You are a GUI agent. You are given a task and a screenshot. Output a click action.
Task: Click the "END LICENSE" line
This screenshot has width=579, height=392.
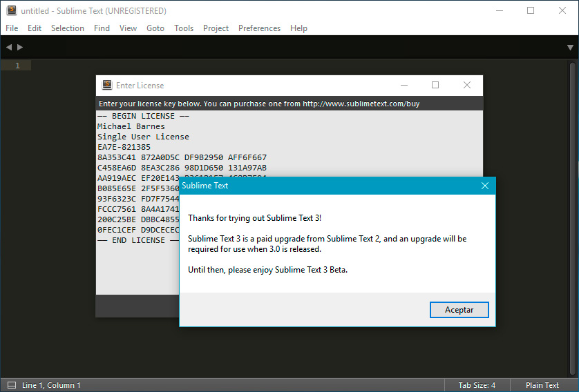tap(138, 240)
